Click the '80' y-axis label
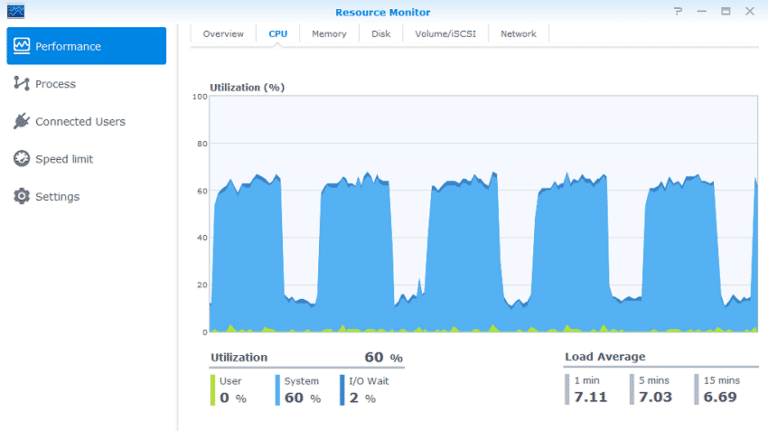Image resolution: width=768 pixels, height=431 pixels. [202, 144]
